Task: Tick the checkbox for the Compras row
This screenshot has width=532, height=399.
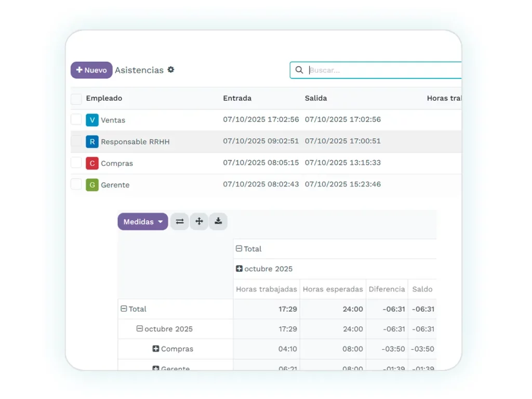Action: click(x=76, y=163)
